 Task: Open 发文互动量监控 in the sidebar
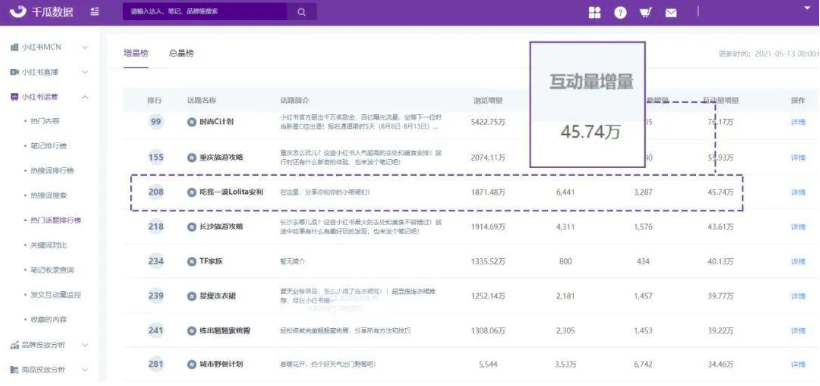click(x=55, y=294)
